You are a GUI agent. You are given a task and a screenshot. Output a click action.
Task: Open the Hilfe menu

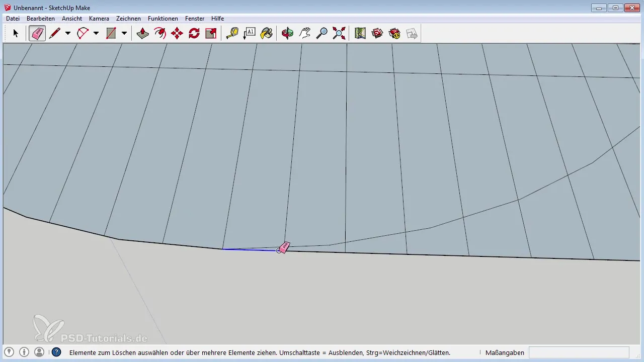click(x=217, y=19)
